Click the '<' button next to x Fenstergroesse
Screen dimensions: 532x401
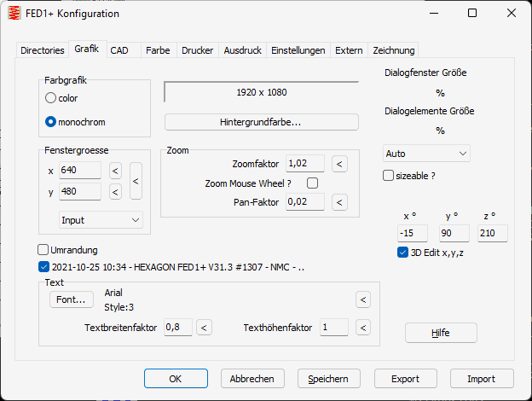coord(115,171)
